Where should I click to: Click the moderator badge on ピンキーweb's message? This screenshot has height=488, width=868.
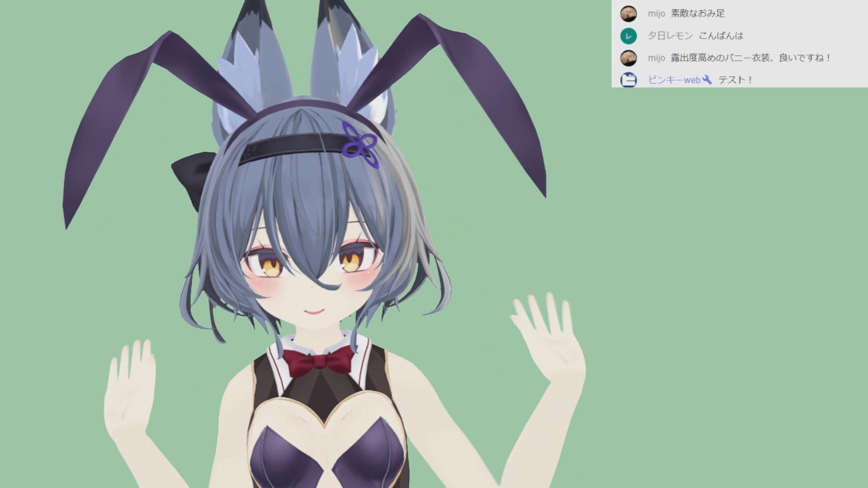(708, 80)
